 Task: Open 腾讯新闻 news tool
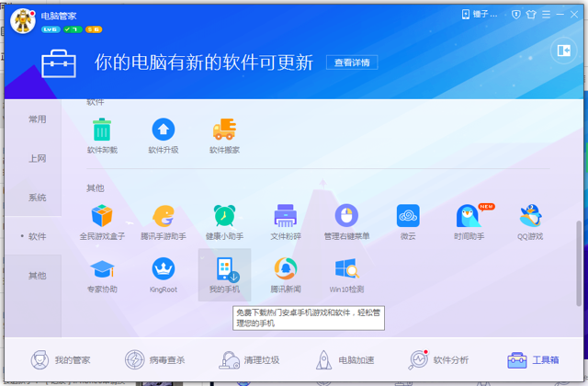click(286, 275)
